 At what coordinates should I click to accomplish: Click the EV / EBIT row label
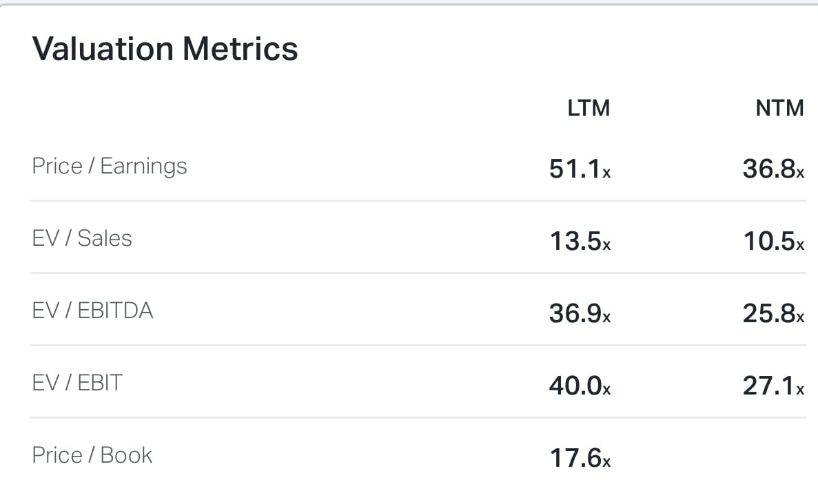(x=77, y=383)
